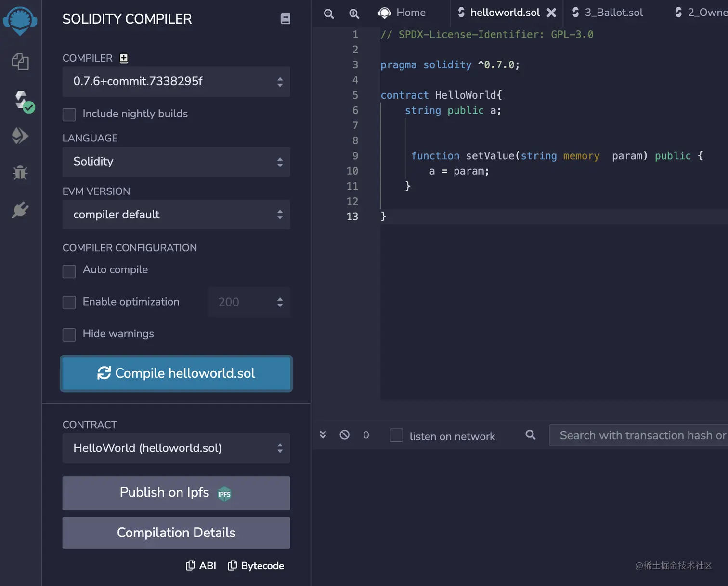Click line number 13 in gutter

[x=352, y=217]
